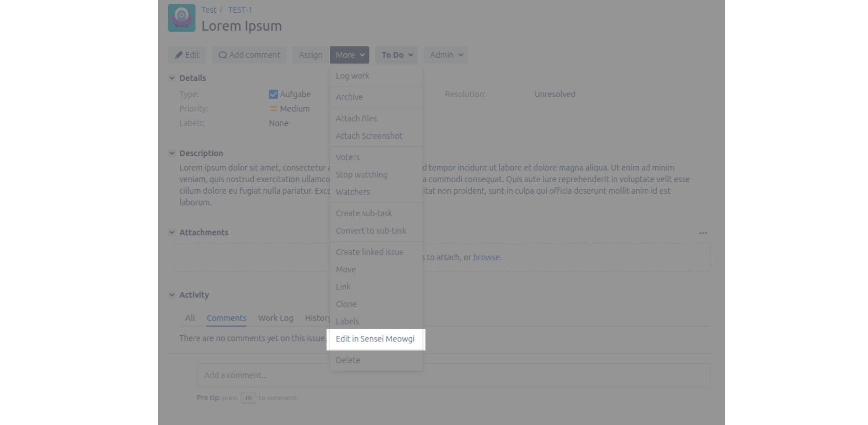This screenshot has width=868, height=425.
Task: Select Stop watching to toggle watching
Action: (x=361, y=174)
